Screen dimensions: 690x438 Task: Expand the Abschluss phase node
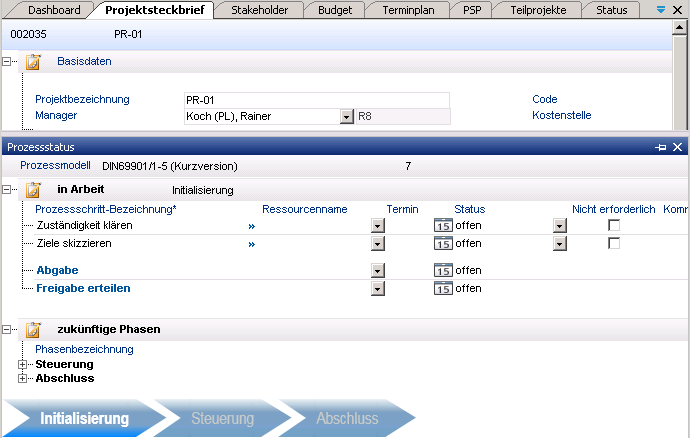23,379
